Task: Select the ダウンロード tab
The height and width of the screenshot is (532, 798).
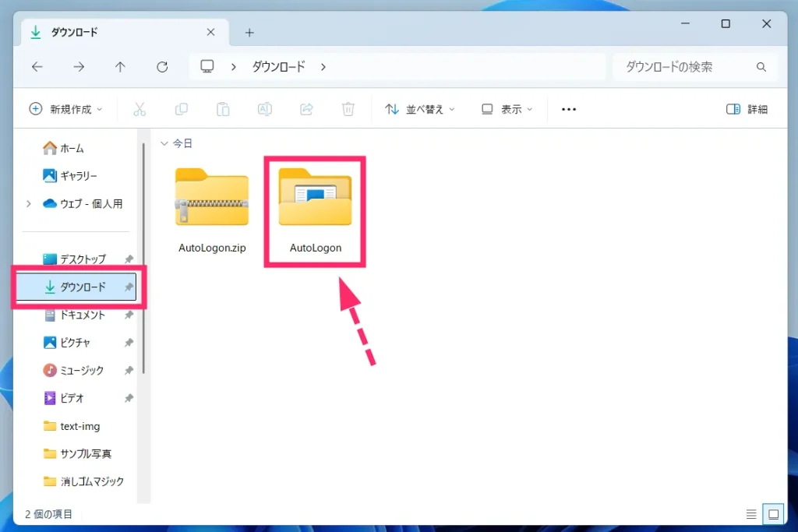Action: click(x=125, y=32)
